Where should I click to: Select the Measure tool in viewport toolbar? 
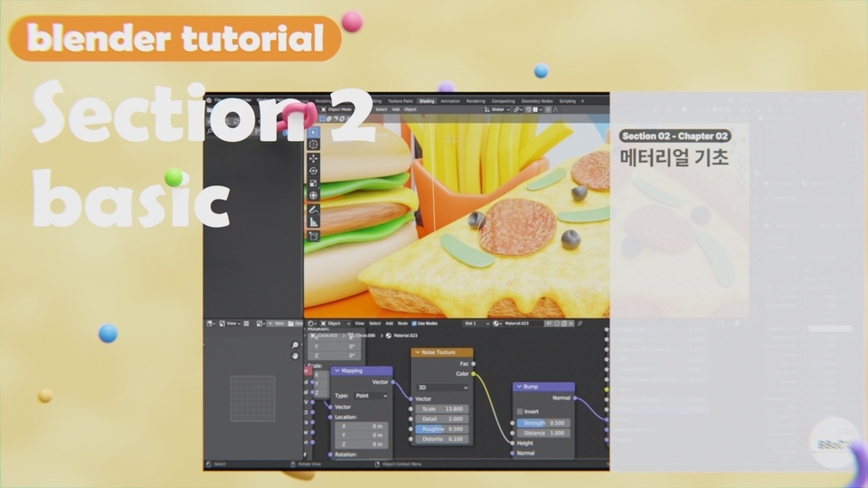pos(314,222)
